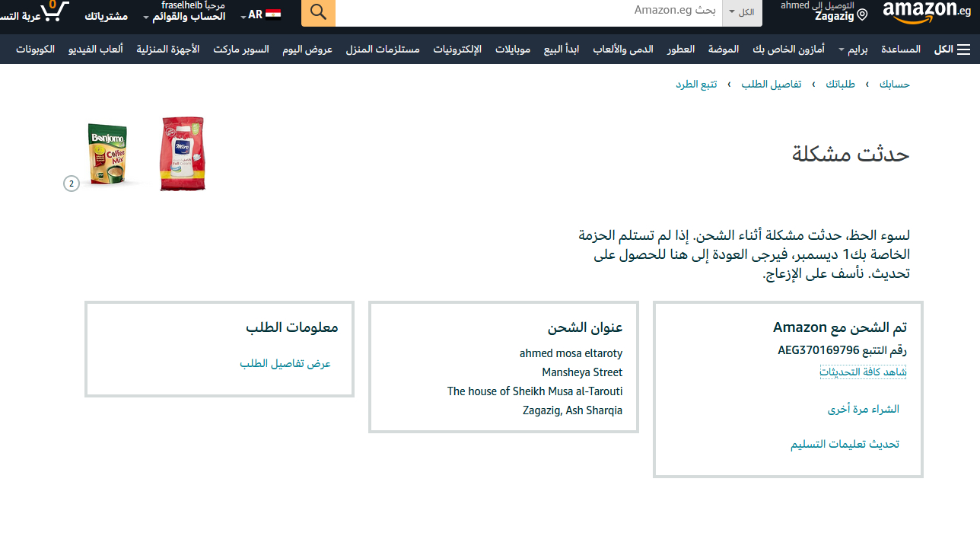Open الدمى والألعاب nav item
The width and height of the screenshot is (980, 533).
pos(623,49)
